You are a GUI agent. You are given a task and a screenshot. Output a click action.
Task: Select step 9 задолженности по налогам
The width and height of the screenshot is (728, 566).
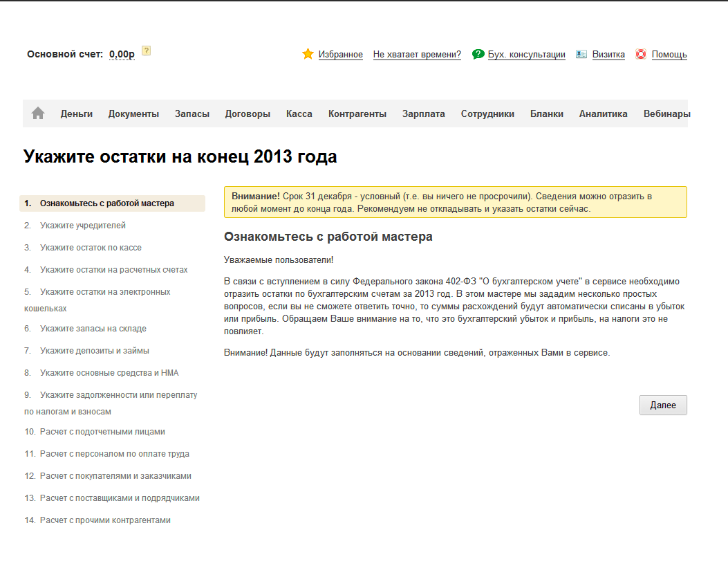[111, 403]
